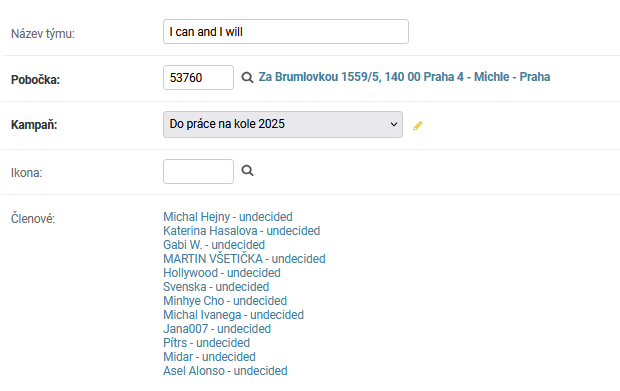
Task: Click the yellow pencil edit icon for Kampaň
Action: pyautogui.click(x=418, y=126)
